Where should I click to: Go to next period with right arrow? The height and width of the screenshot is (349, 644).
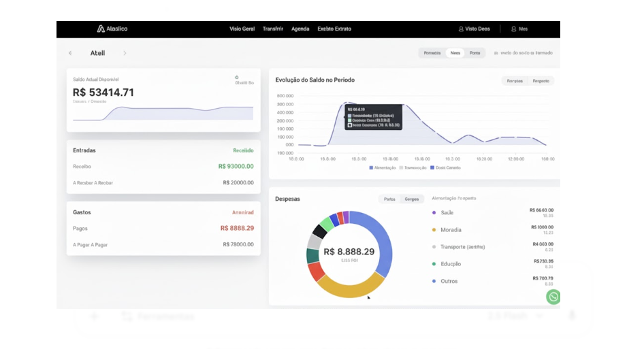tap(125, 53)
